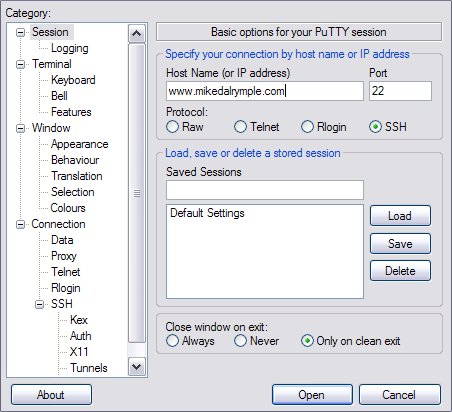Image resolution: width=452 pixels, height=412 pixels.
Task: Click the Open button to connect
Action: (312, 395)
